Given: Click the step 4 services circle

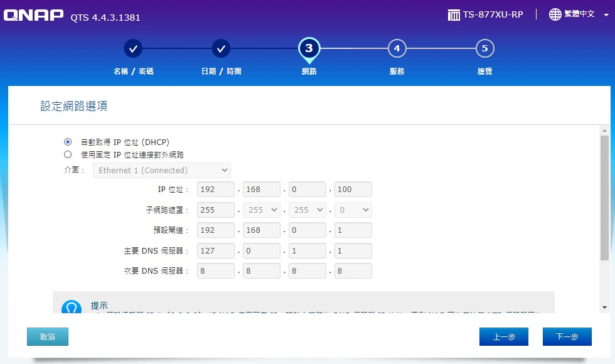Looking at the screenshot, I should 397,48.
